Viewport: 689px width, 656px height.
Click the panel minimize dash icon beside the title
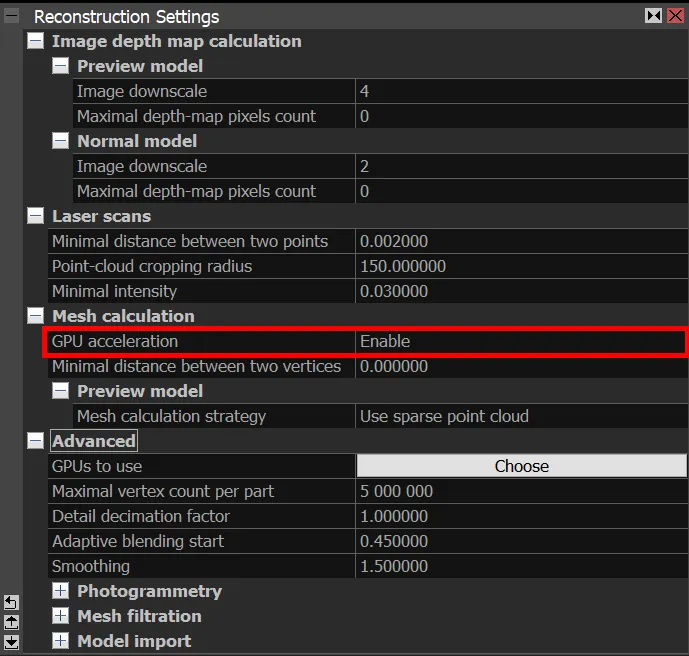[11, 16]
